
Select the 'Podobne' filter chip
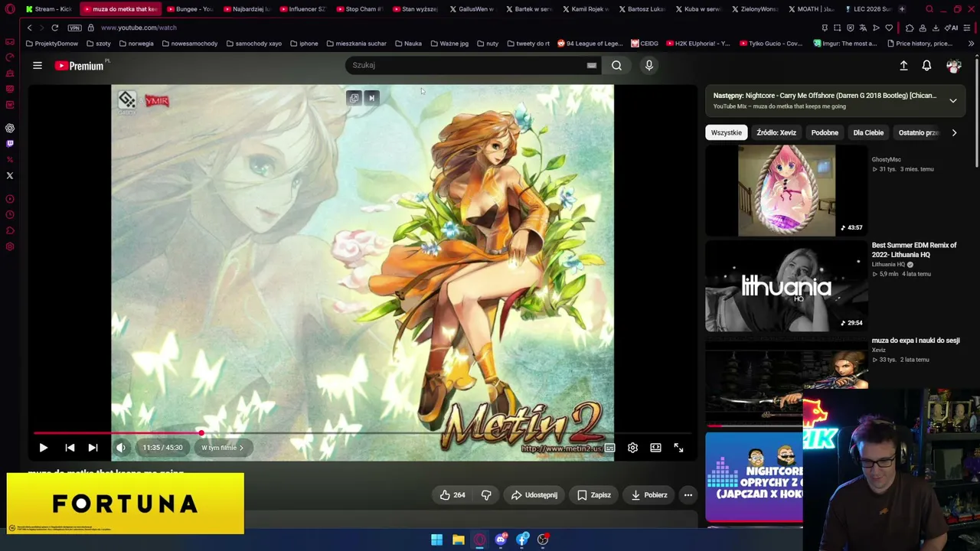point(825,133)
